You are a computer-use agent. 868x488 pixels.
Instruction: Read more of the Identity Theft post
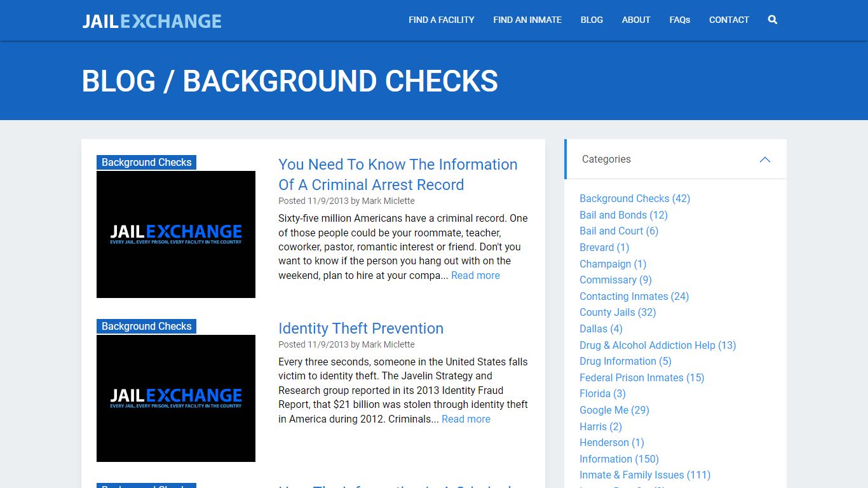(466, 419)
